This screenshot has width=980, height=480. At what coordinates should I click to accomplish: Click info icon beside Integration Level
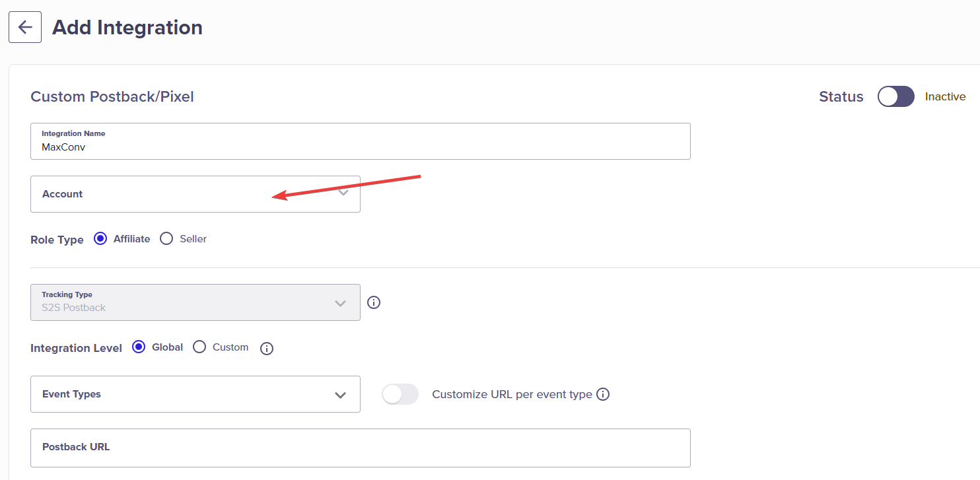267,349
